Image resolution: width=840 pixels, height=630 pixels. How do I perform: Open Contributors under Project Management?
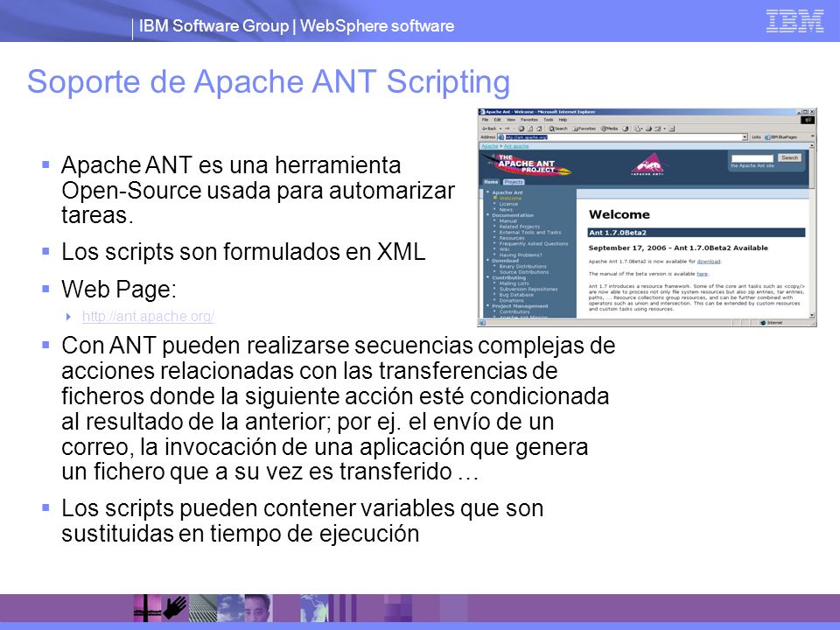pos(514,311)
